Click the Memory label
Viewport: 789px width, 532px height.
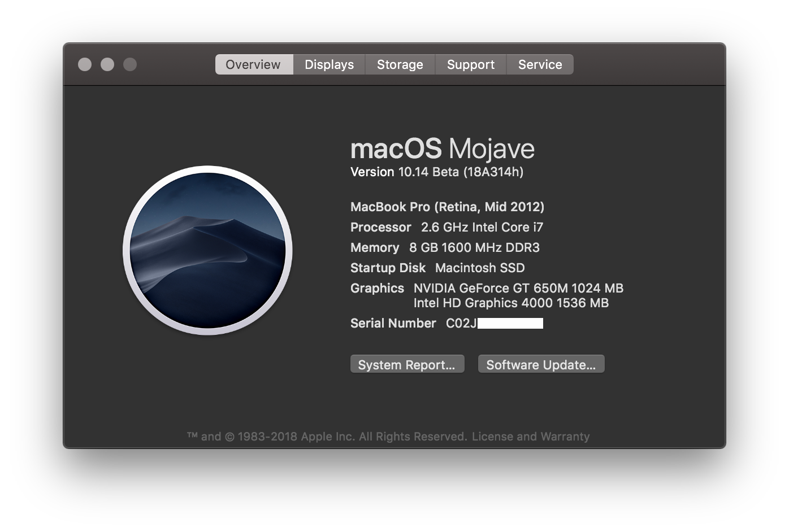pos(375,247)
